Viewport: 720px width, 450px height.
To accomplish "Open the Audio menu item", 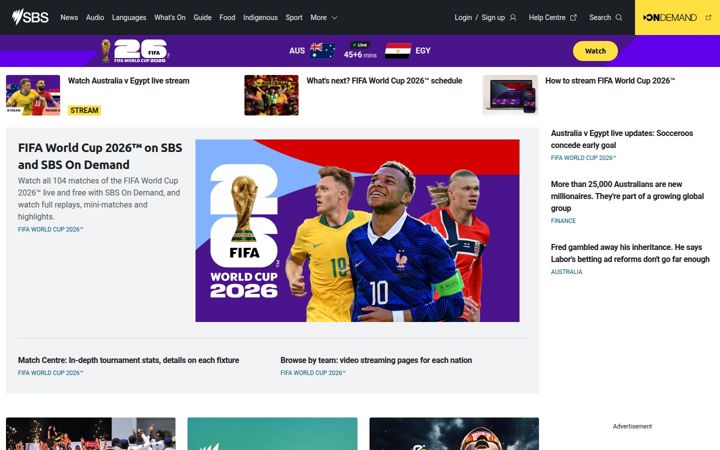I will [95, 17].
